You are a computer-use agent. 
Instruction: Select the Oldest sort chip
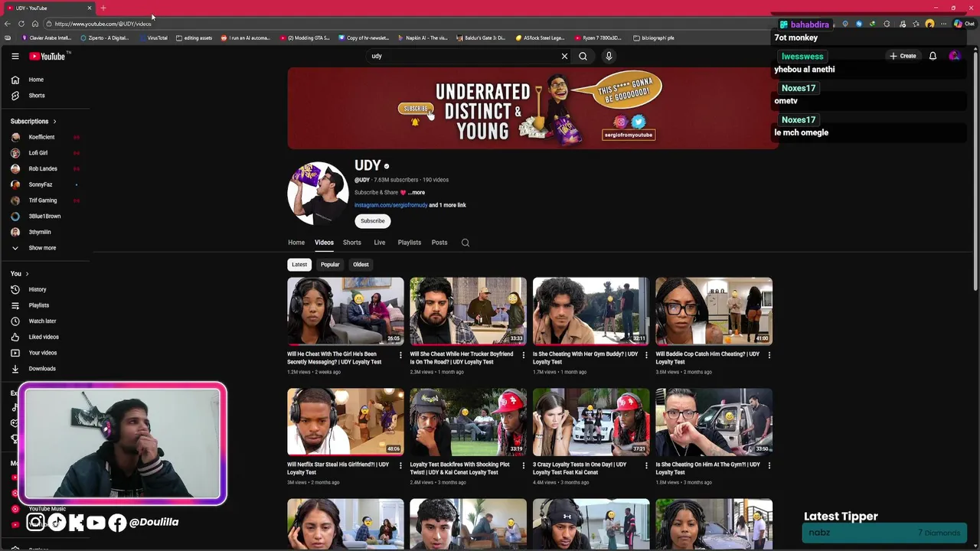click(x=361, y=265)
